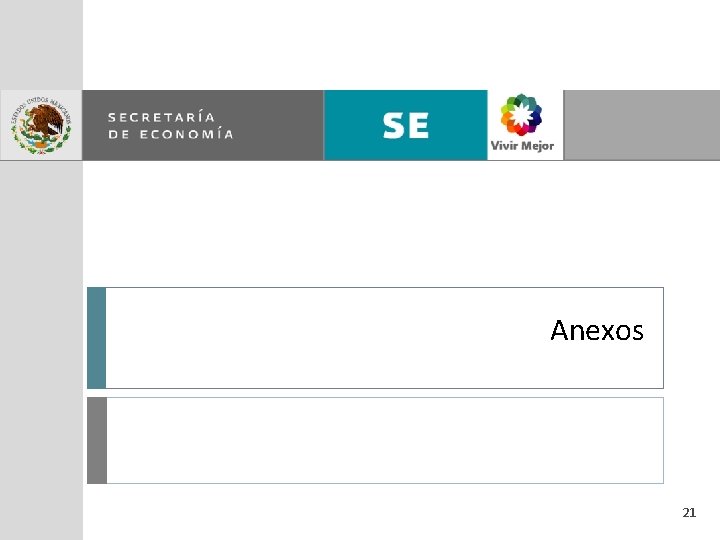Click the blank white area above the banner
The height and width of the screenshot is (540, 720).
[x=400, y=45]
